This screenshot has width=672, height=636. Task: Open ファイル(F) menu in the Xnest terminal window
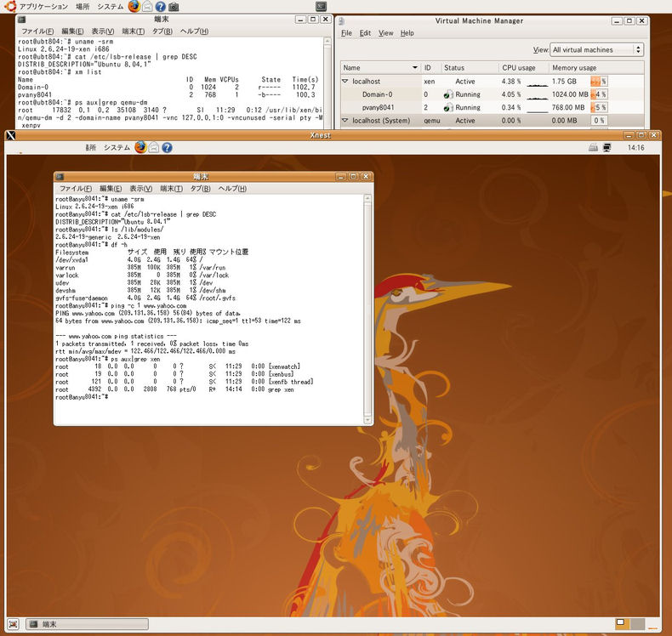pyautogui.click(x=76, y=189)
